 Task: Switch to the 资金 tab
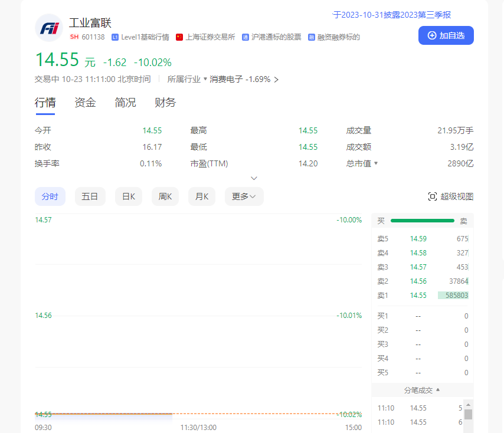tap(85, 103)
